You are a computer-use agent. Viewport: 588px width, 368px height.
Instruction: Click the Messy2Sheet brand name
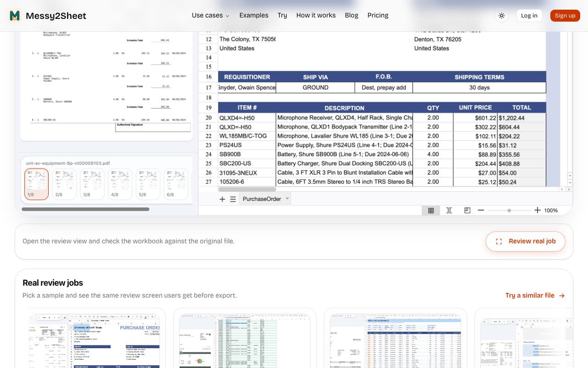point(56,16)
